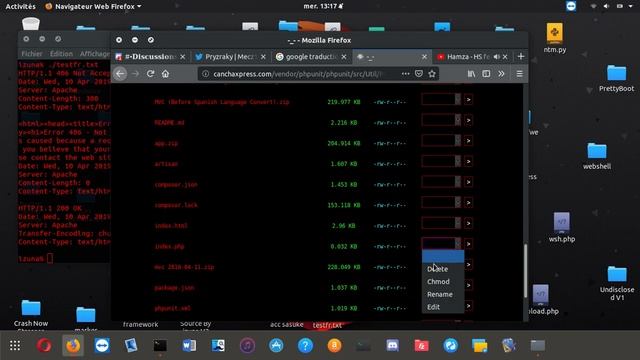Viewport: 640px width, 360px height.
Task: Submit action with > button for README.md
Action: pos(468,120)
